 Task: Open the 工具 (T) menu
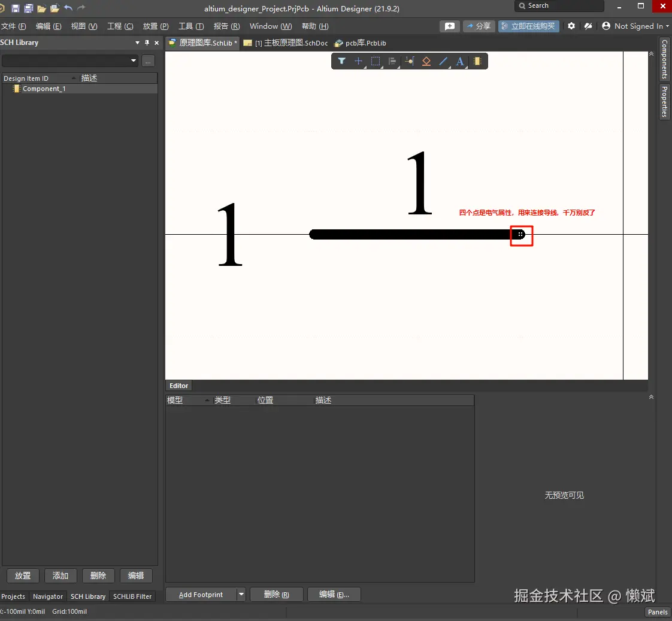point(191,26)
